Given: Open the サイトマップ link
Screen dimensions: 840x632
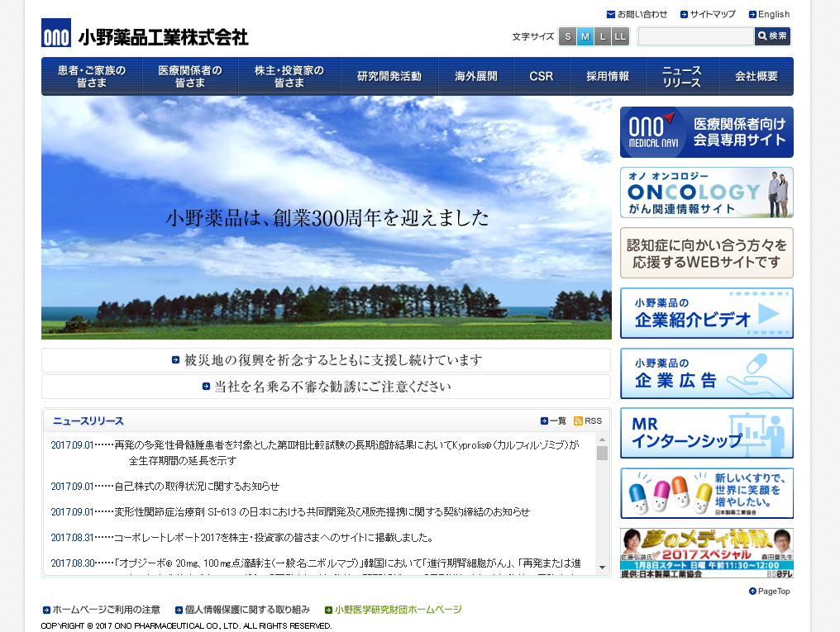Looking at the screenshot, I should pos(708,14).
